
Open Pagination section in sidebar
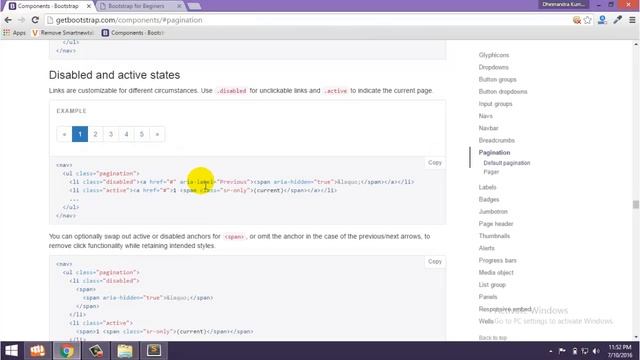pyautogui.click(x=494, y=153)
